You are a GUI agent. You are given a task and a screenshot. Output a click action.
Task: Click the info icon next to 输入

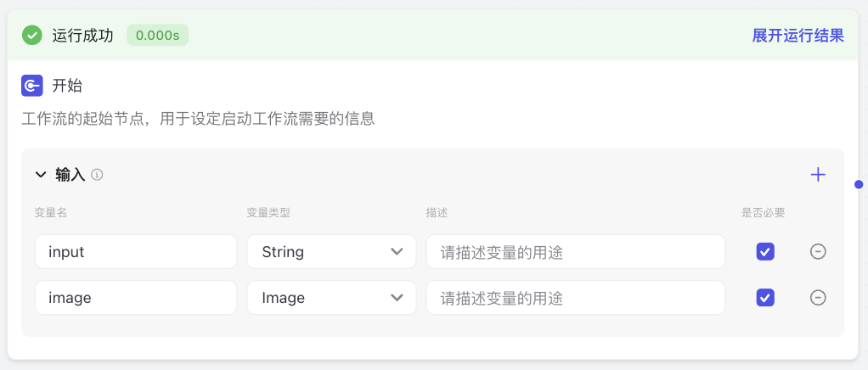tap(97, 175)
